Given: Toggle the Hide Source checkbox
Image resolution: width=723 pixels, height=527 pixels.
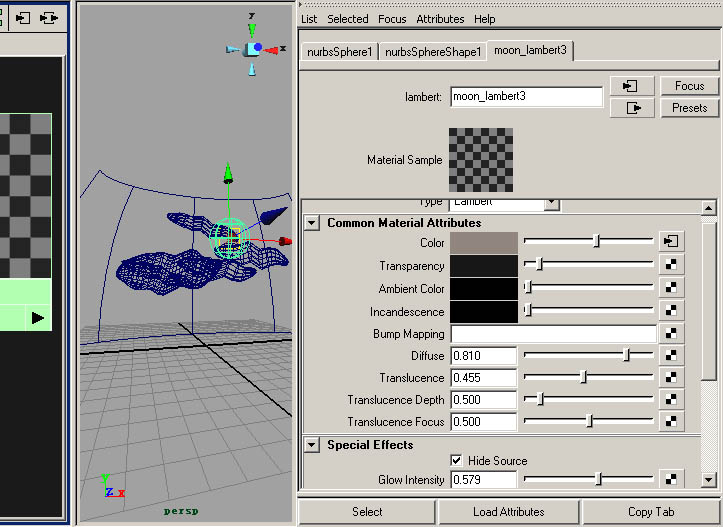Looking at the screenshot, I should point(456,460).
